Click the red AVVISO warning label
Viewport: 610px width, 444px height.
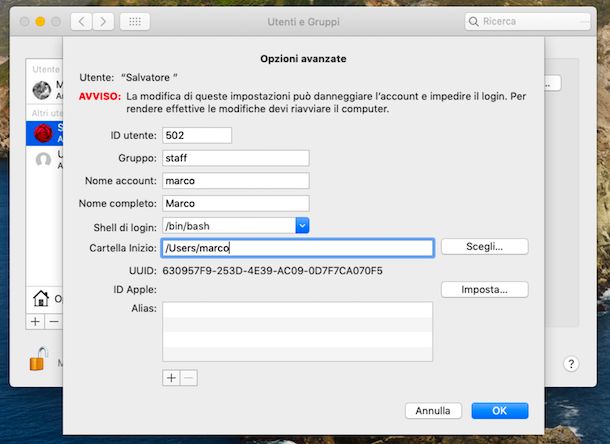(100, 97)
